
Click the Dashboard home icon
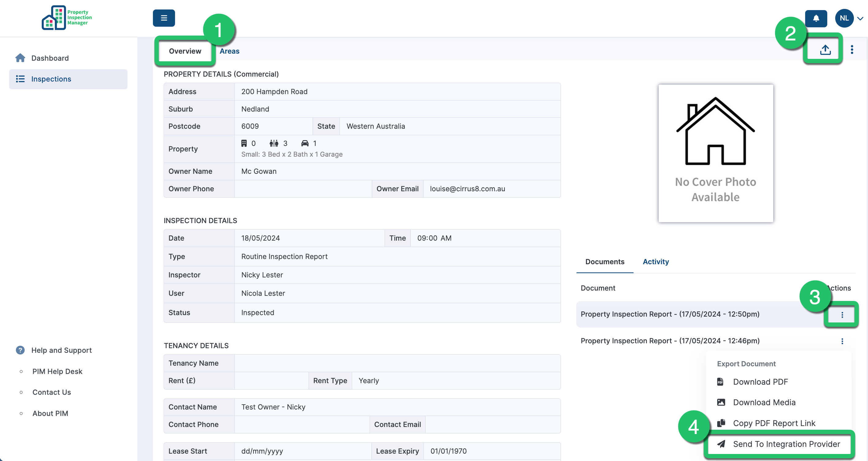point(20,58)
